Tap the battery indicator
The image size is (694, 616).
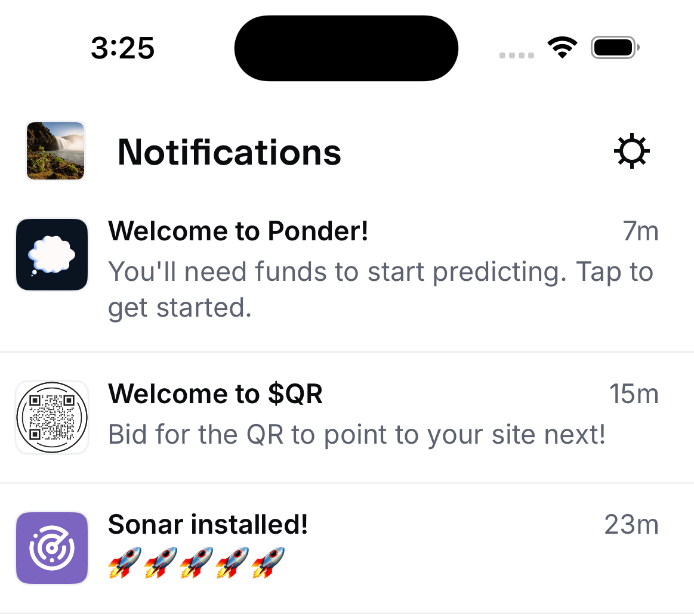tap(613, 47)
